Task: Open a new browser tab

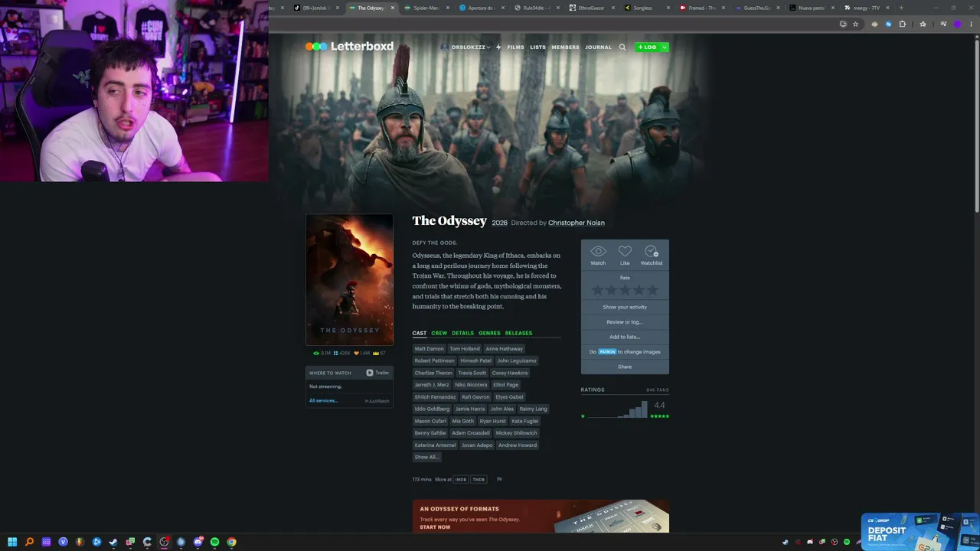Action: (901, 8)
